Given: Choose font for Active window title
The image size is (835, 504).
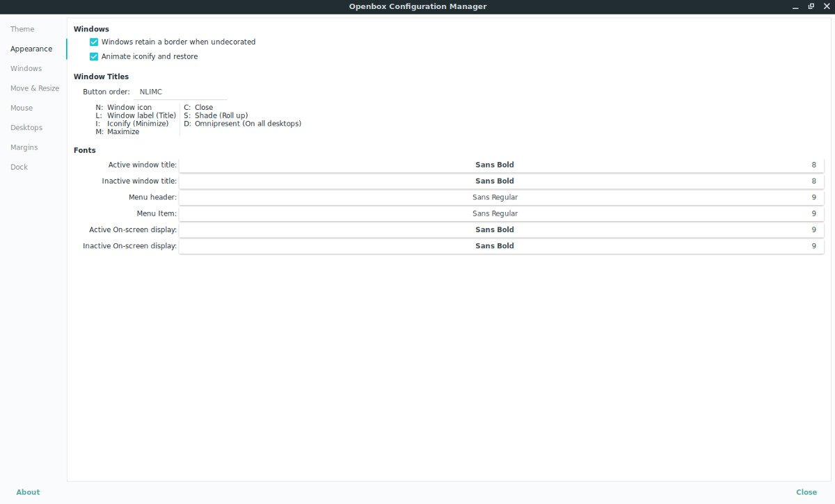Looking at the screenshot, I should coord(501,165).
